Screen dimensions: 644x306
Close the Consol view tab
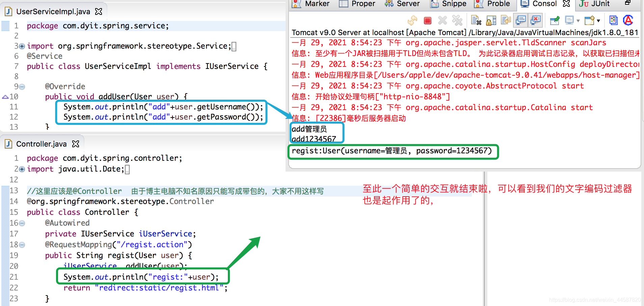(x=566, y=4)
